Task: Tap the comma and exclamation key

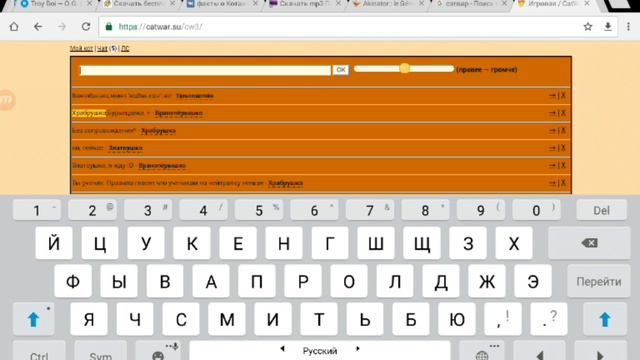Action: (503, 319)
